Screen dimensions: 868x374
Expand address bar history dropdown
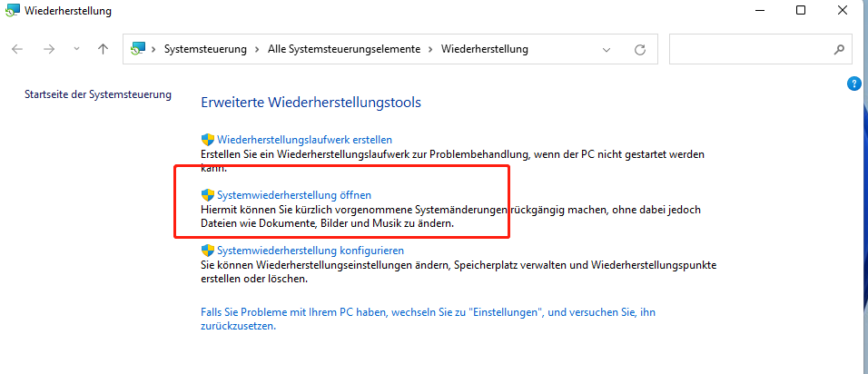click(x=610, y=49)
